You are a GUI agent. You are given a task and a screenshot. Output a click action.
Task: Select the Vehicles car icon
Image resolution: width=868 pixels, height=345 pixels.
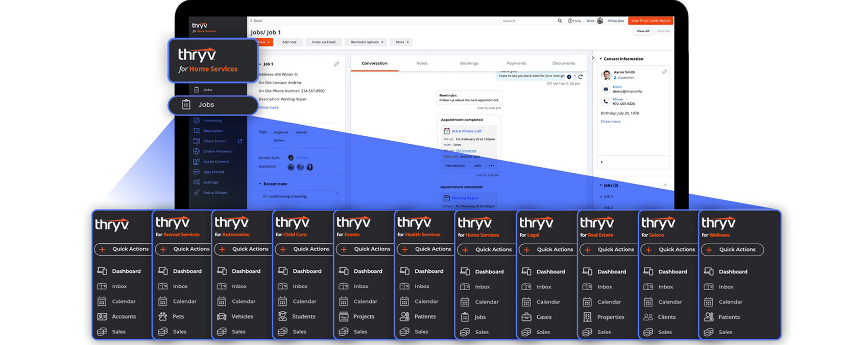tap(222, 316)
